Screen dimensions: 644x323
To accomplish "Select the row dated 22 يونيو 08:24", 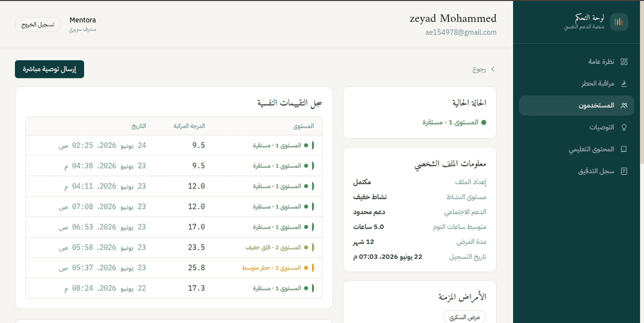I will pos(174,288).
